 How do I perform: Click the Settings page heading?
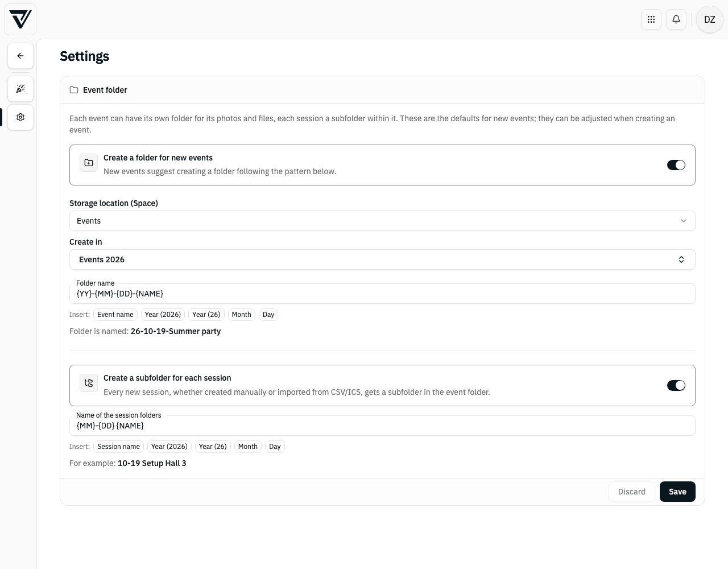[84, 56]
